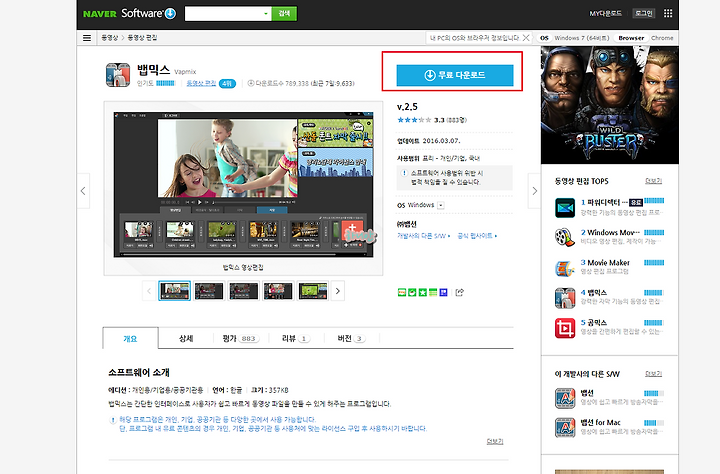720x474 pixels.
Task: Open 더보기 for 동영상 편집 TOP5
Action: 653,181
